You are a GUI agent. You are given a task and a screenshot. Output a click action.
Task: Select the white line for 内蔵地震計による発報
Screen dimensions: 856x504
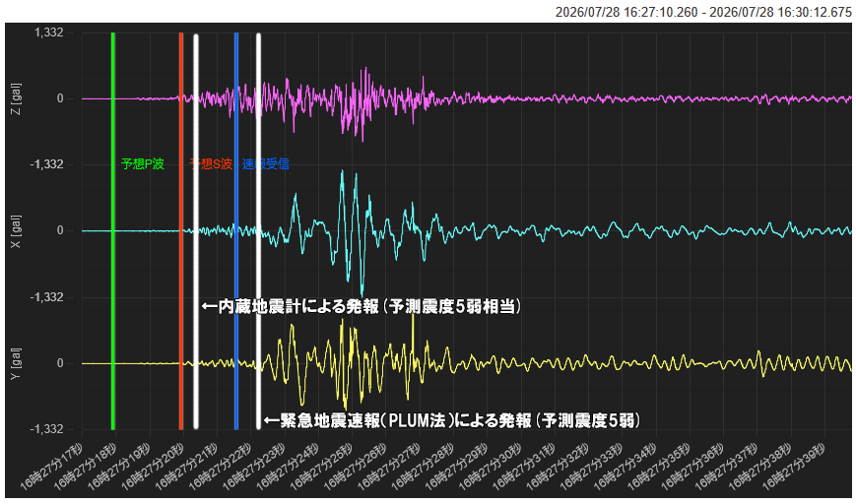click(x=196, y=230)
